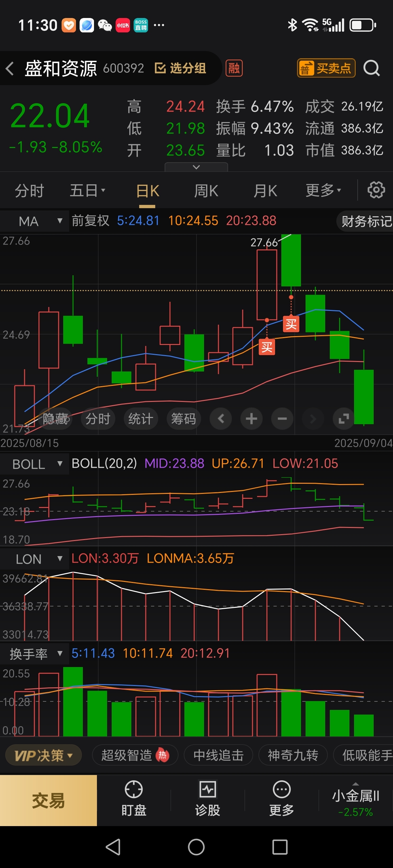The image size is (393, 868).
Task: Open VIP决策 dropdown
Action: click(x=44, y=755)
